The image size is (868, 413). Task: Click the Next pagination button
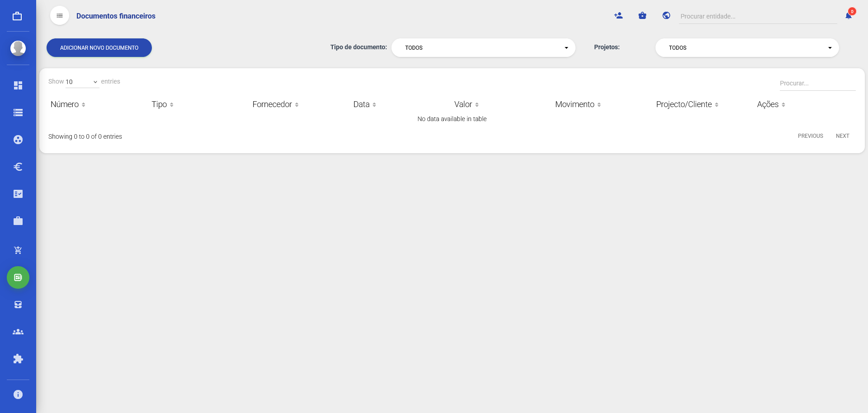pyautogui.click(x=842, y=136)
